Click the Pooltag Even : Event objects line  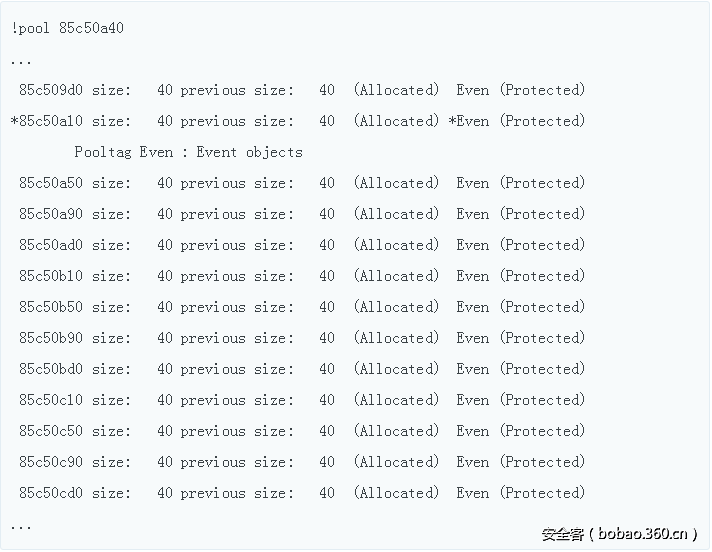(188, 152)
